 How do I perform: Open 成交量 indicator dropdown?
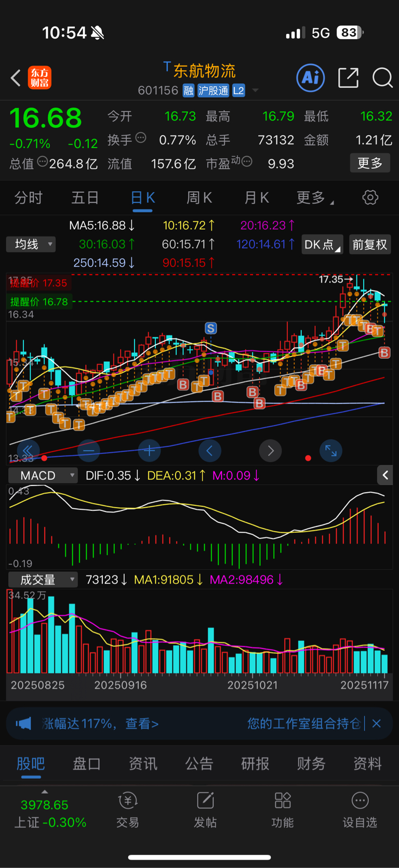click(43, 580)
